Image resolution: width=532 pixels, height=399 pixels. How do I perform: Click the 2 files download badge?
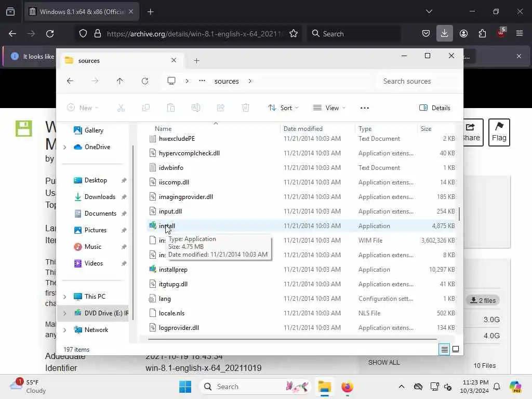pos(483,300)
